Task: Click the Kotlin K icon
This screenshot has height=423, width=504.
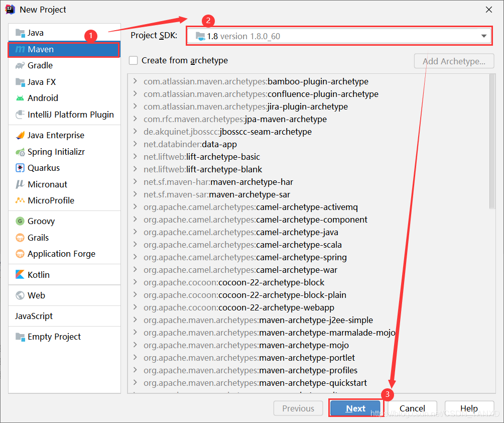Action: pyautogui.click(x=20, y=274)
